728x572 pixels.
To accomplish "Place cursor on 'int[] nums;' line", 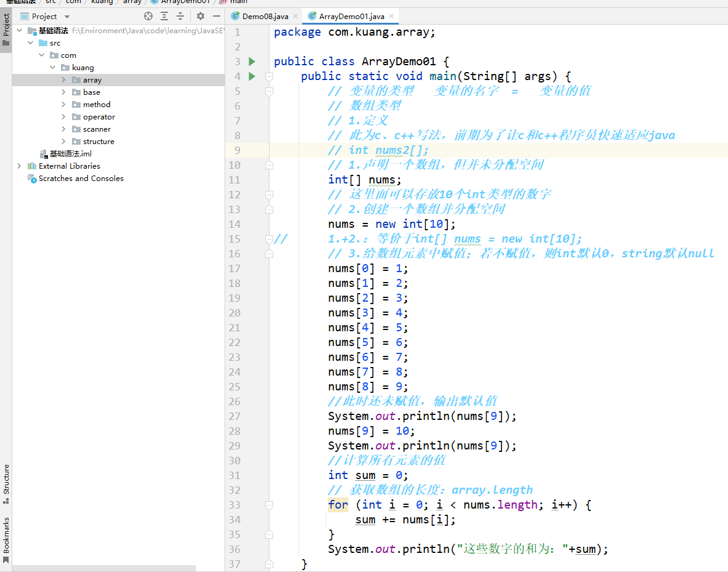I will (364, 180).
